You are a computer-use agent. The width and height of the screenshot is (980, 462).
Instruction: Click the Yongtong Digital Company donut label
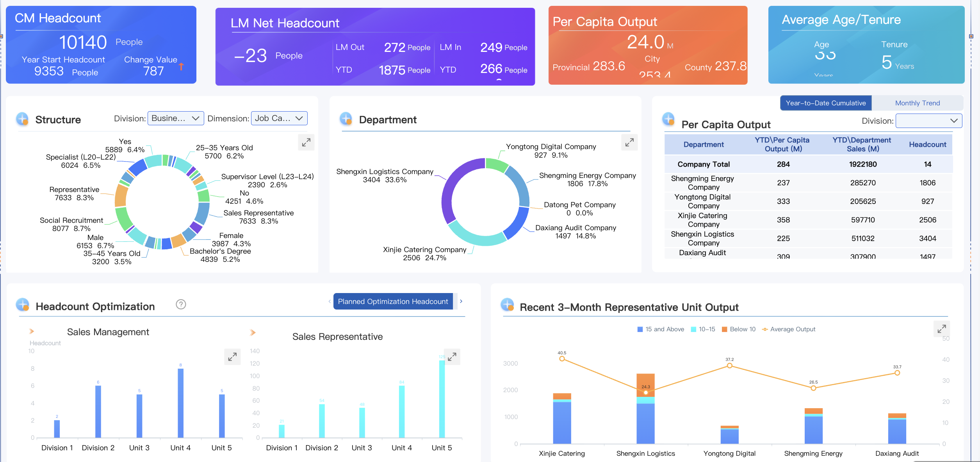click(x=551, y=151)
